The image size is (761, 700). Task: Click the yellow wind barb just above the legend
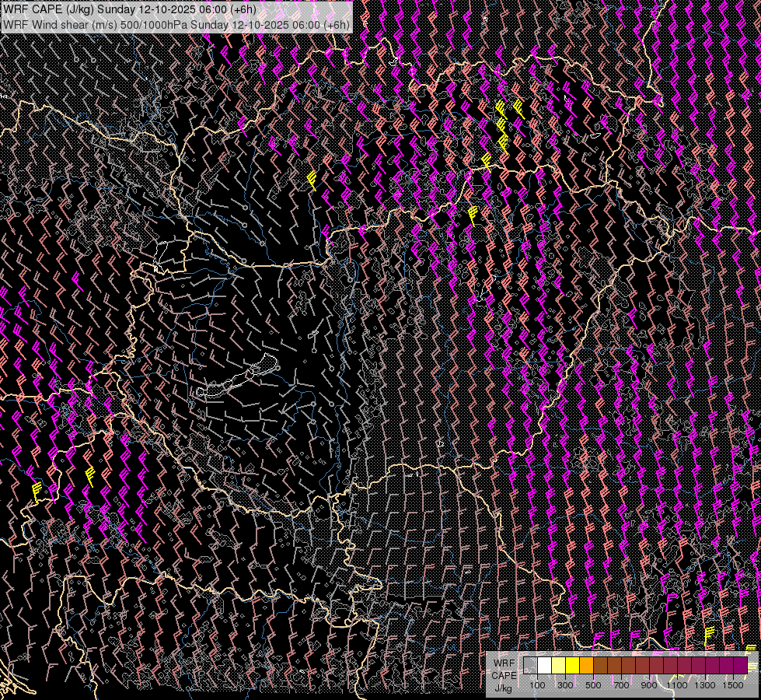pyautogui.click(x=709, y=635)
